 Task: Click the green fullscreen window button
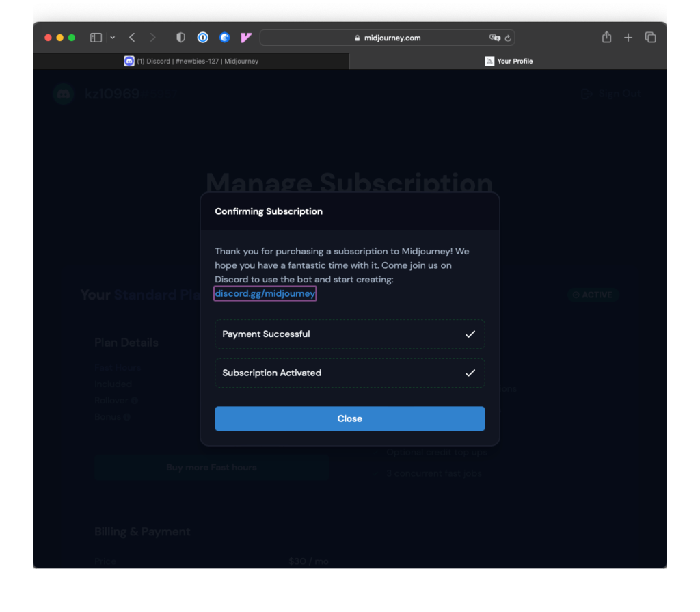click(71, 38)
